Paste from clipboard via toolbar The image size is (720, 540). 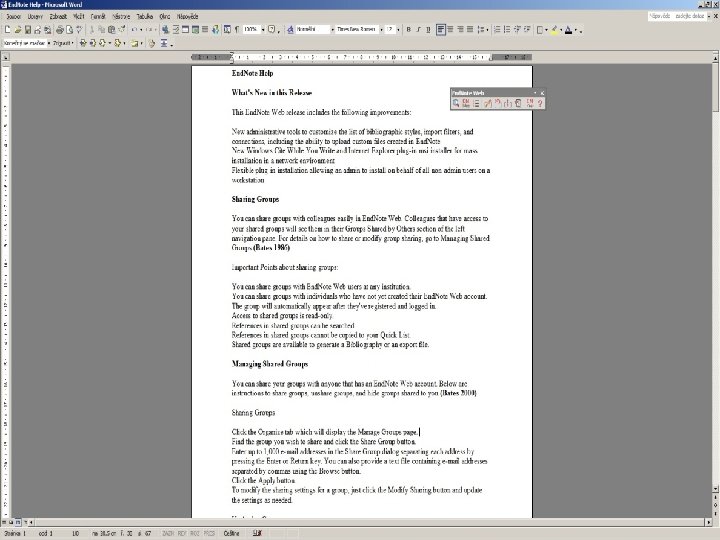point(112,30)
